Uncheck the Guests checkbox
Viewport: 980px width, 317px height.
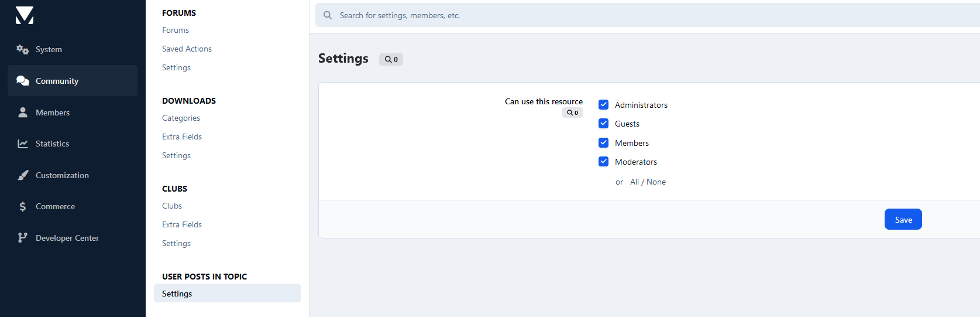click(603, 124)
